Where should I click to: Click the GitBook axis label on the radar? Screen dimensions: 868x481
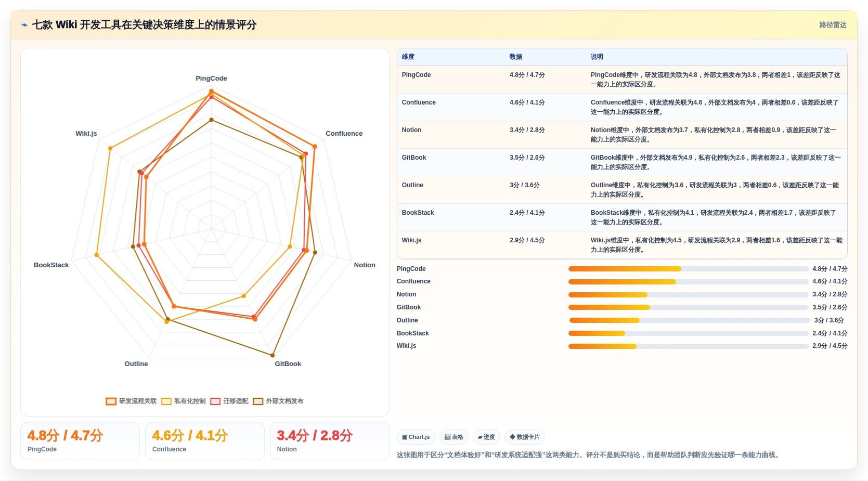288,364
